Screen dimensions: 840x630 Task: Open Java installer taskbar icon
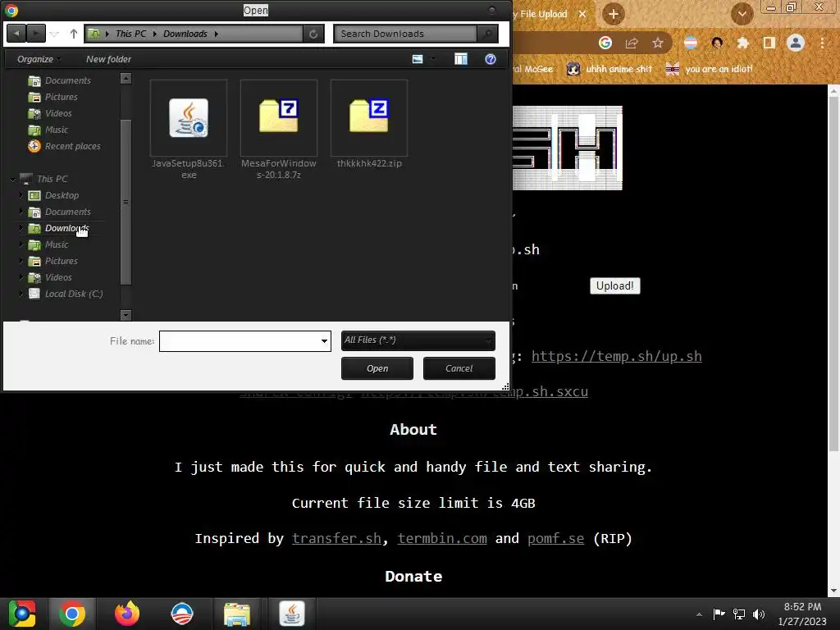(291, 614)
